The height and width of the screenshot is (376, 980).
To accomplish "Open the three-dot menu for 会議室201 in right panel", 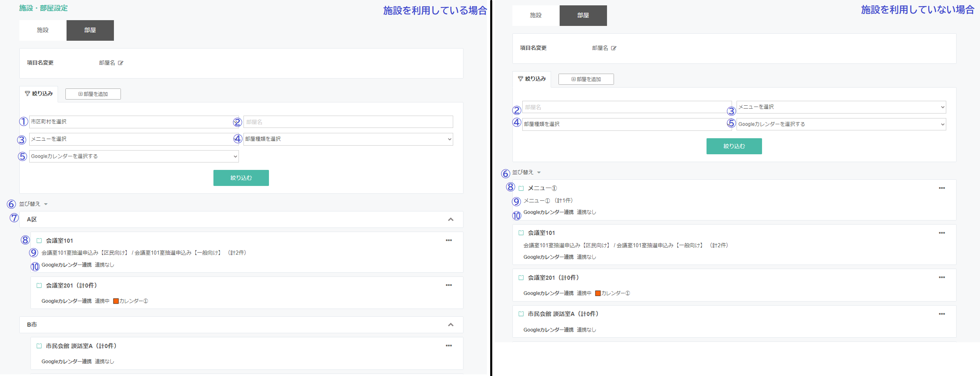I will click(942, 277).
